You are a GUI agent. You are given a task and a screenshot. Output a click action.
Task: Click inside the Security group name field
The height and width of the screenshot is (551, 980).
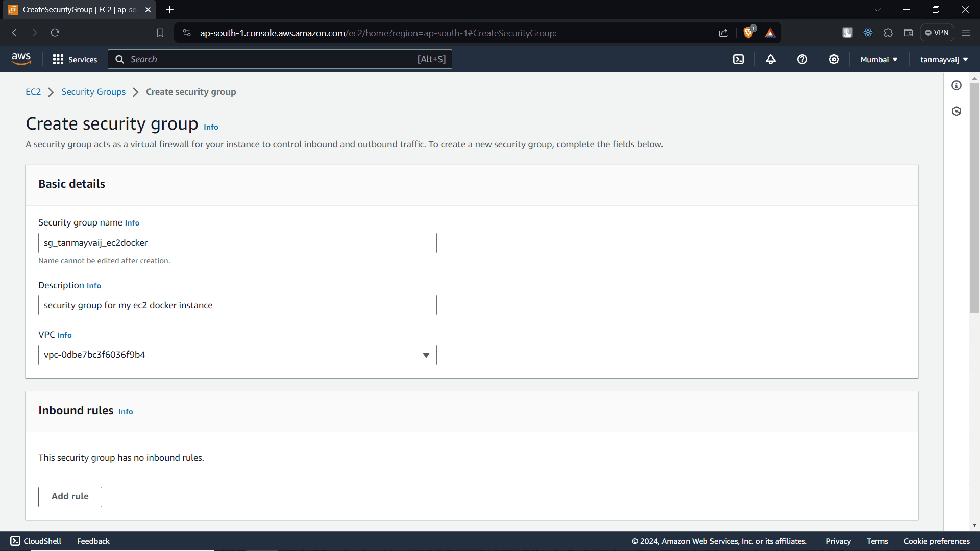(237, 243)
